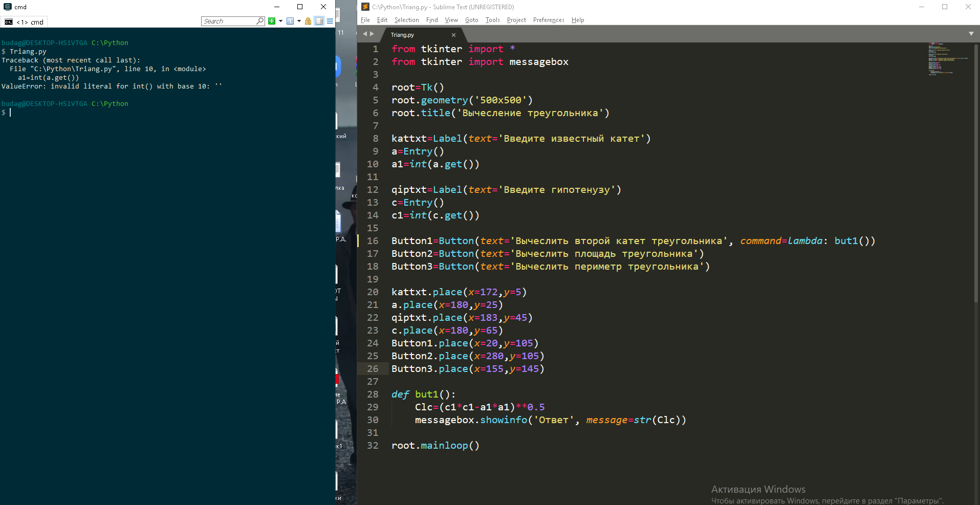The height and width of the screenshot is (505, 980).
Task: Close the Triang.py tab
Action: click(x=453, y=35)
